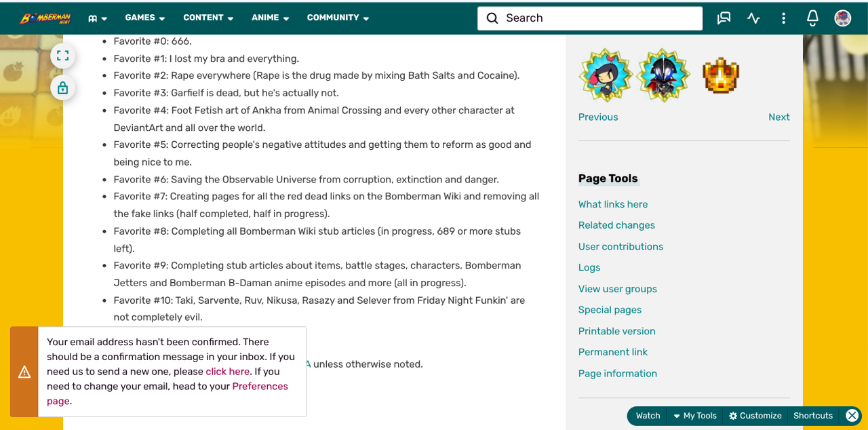Click the magnifier search icon
868x430 pixels.
pyautogui.click(x=492, y=18)
